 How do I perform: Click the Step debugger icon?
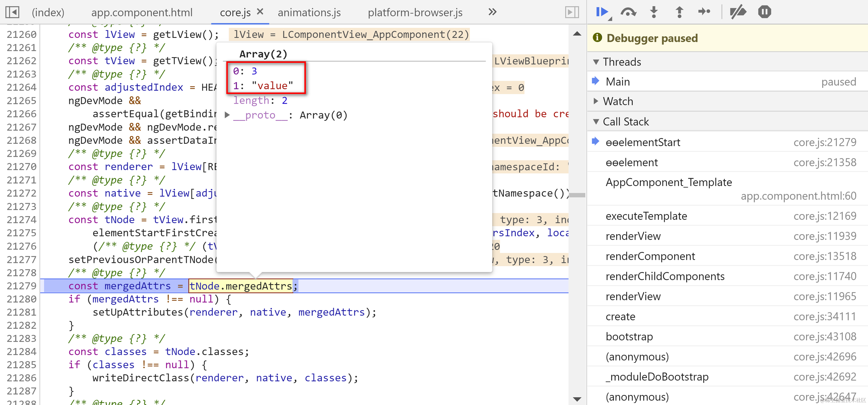(x=704, y=12)
